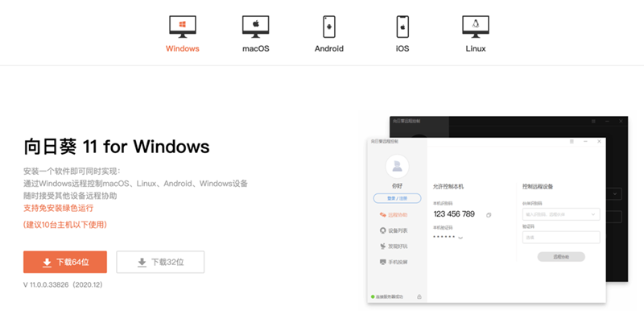Select 远程协助 in the preview sidebar
The height and width of the screenshot is (315, 644).
pos(394,214)
